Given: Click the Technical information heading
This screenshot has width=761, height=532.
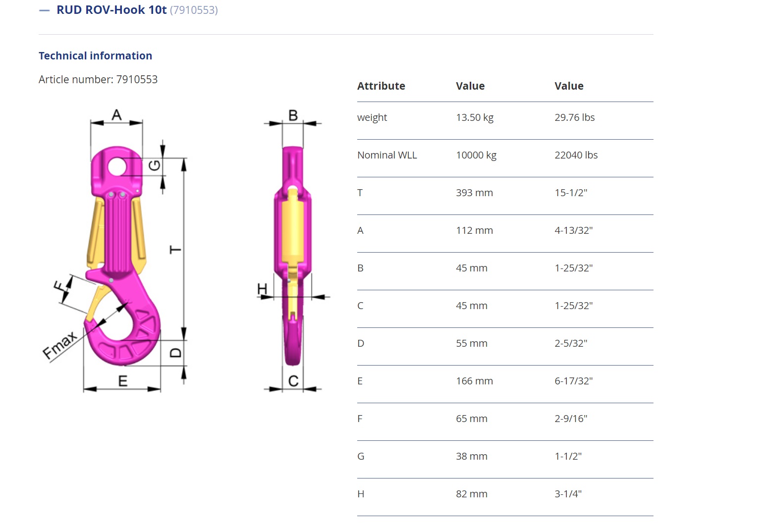Looking at the screenshot, I should 95,56.
